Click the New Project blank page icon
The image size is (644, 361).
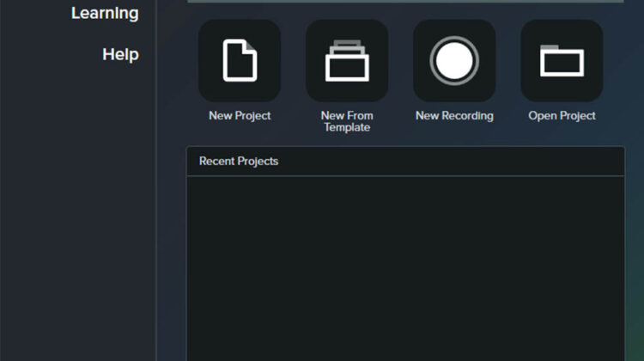[240, 61]
